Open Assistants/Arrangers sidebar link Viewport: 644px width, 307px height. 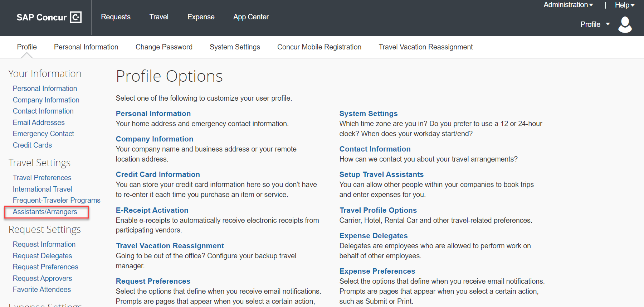click(x=45, y=212)
